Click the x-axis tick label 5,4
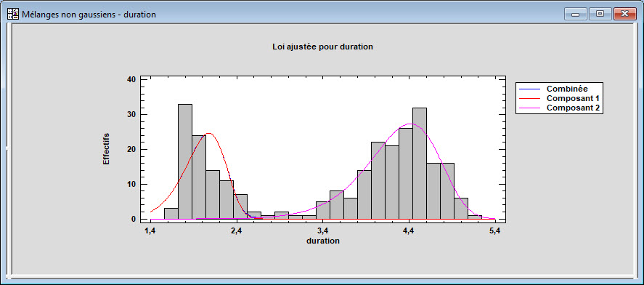 [x=495, y=231]
